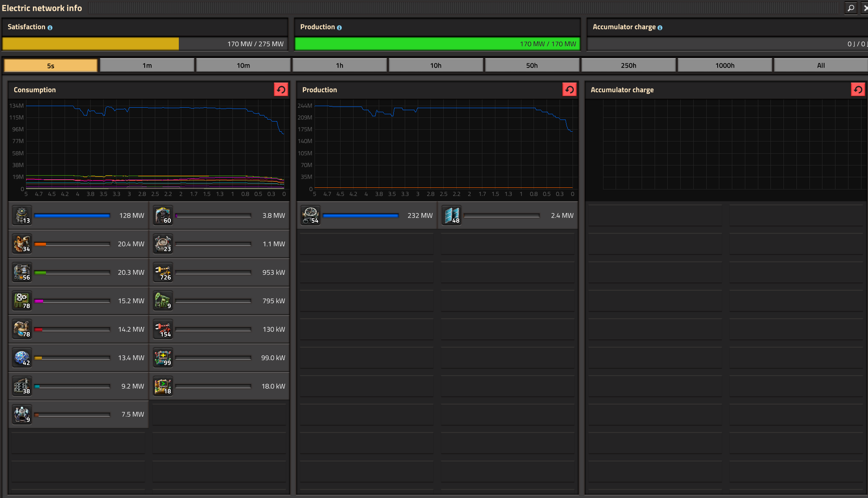Click the yellow Satisfaction progress bar

click(x=90, y=44)
